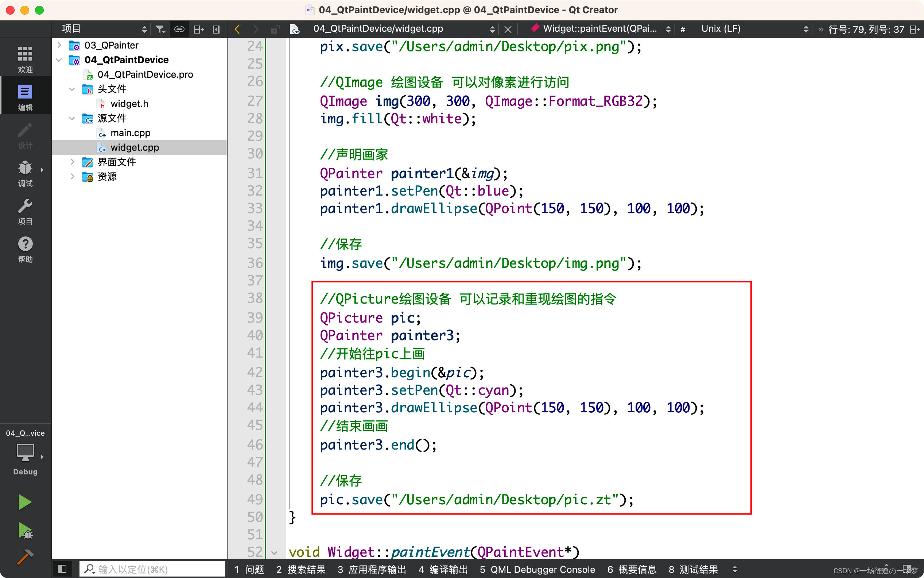Screen dimensions: 924x578
Task: Start debugging with play-bug button
Action: point(25,531)
